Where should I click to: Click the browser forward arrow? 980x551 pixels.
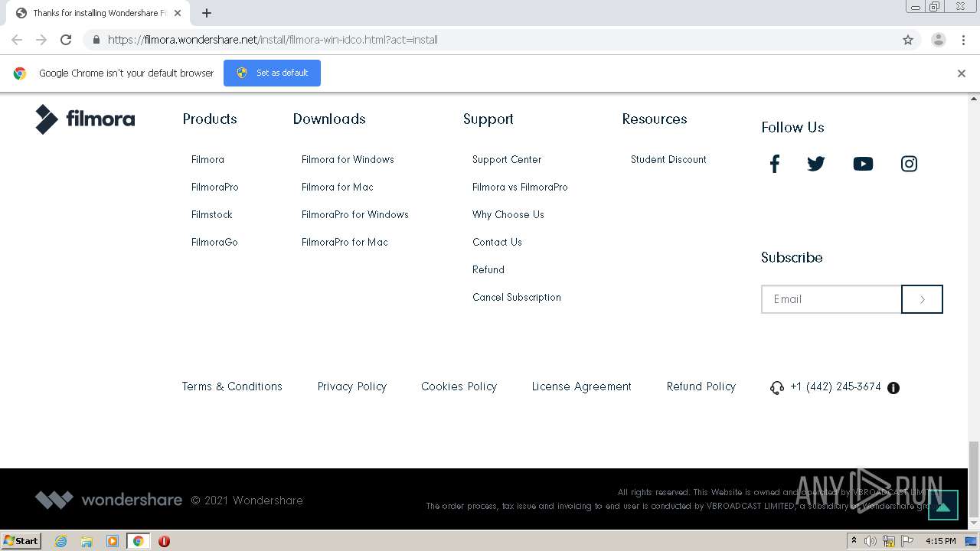pos(41,40)
